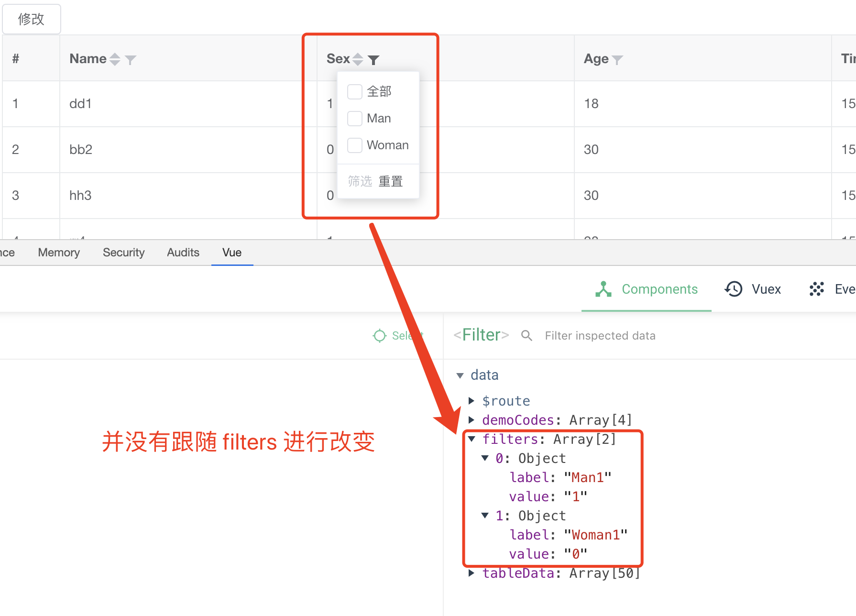Collapse the filters Array[2] entry
Viewport: 856px width, 616px height.
tap(472, 439)
